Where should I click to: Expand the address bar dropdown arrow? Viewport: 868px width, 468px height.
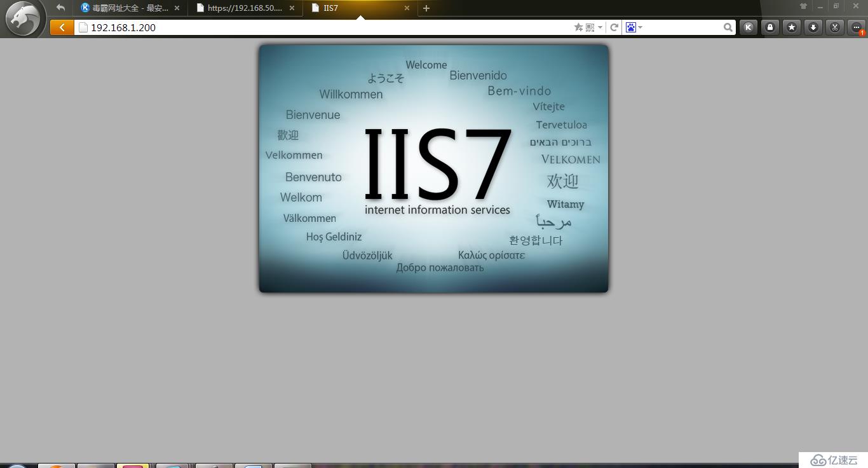click(x=600, y=27)
